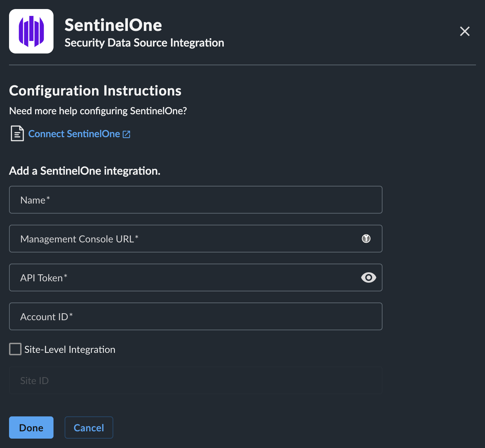Click the SentinelOne title text
Viewport: 485px width, 448px height.
[113, 25]
